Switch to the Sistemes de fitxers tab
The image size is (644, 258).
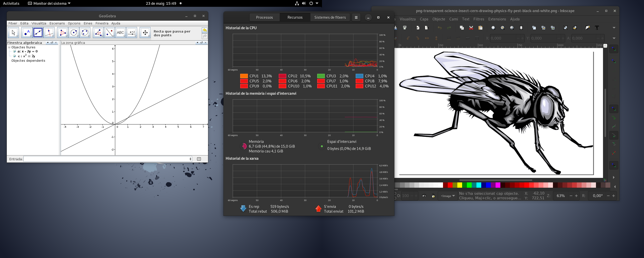pos(330,17)
